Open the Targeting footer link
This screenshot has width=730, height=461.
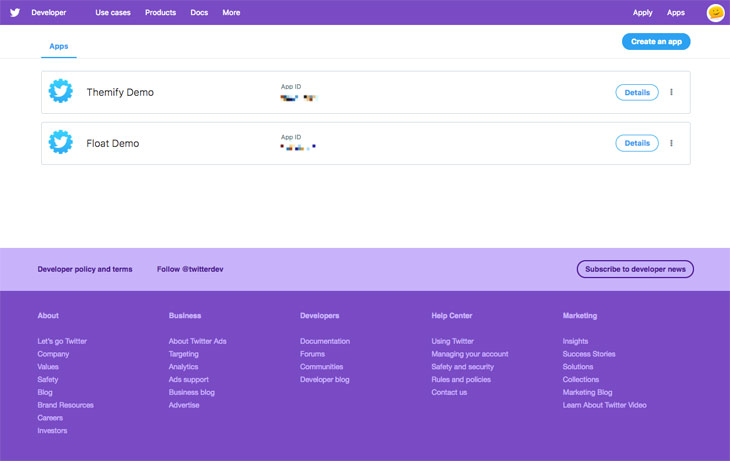tap(183, 354)
